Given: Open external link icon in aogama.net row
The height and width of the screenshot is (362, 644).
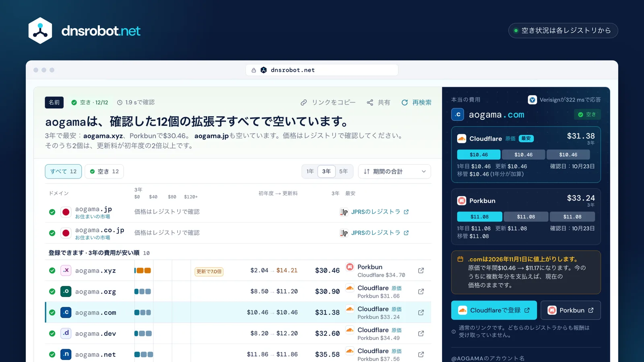Looking at the screenshot, I should pyautogui.click(x=421, y=354).
